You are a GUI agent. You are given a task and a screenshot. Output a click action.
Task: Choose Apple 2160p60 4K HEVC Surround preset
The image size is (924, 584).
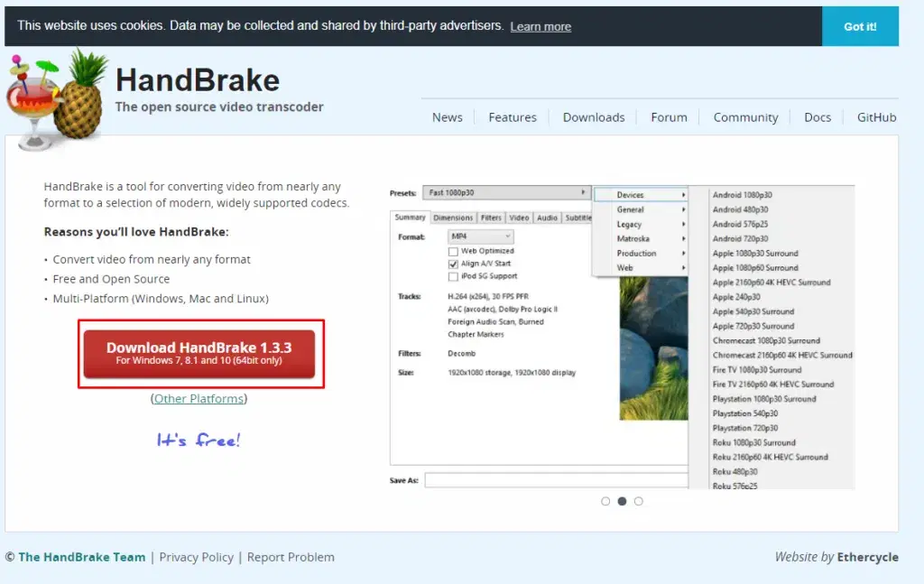point(772,283)
